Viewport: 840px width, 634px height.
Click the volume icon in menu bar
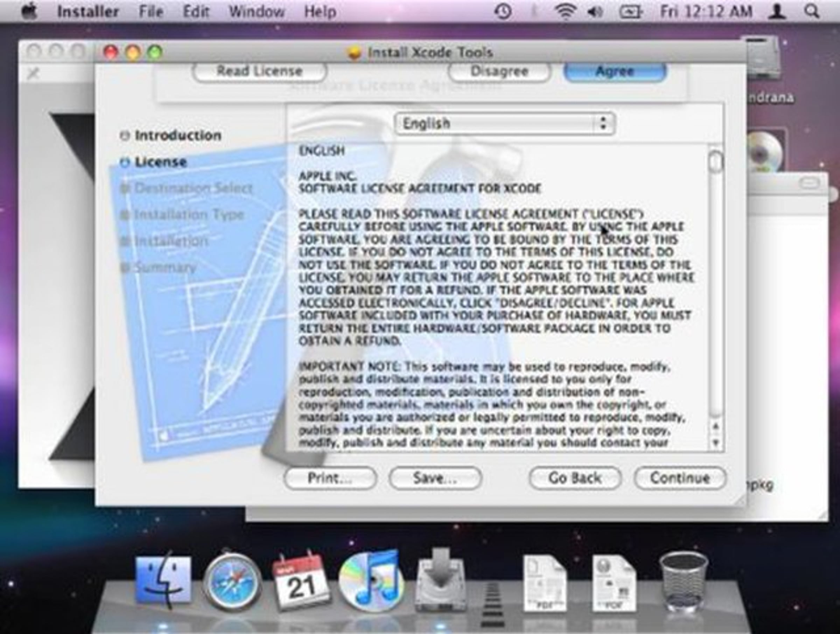(595, 12)
